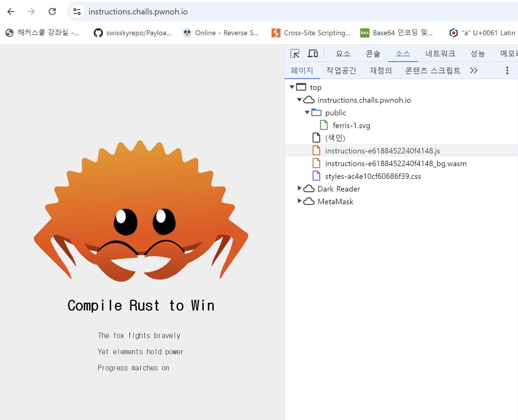Screen dimensions: 518x420
Task: Select the public folder label
Action: tap(335, 113)
